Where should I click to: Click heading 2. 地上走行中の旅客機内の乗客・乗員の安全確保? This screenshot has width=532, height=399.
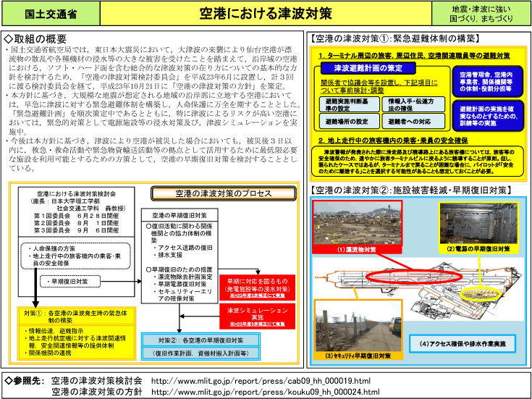393,140
